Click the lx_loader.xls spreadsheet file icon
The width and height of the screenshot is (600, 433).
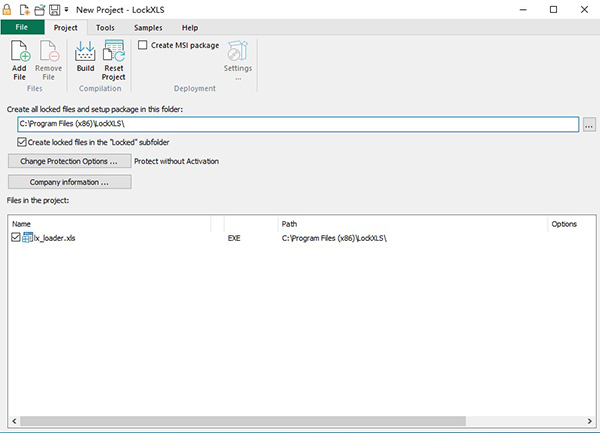click(28, 238)
